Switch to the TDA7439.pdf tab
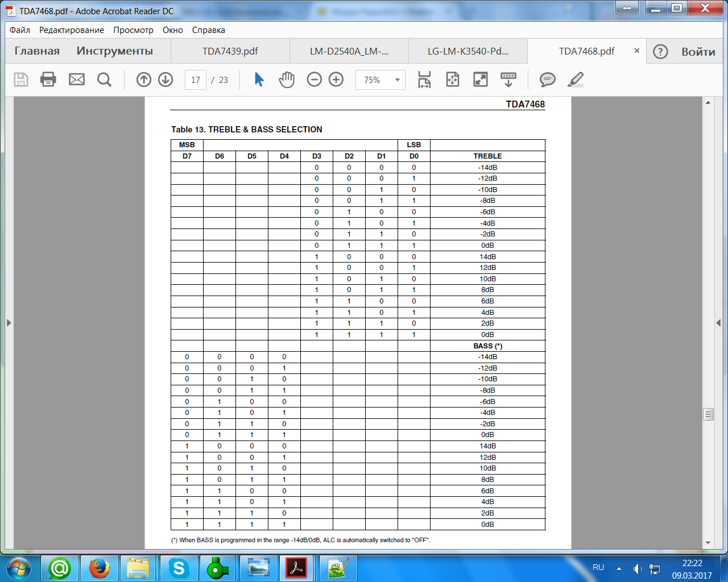The width and height of the screenshot is (728, 582). pos(230,51)
